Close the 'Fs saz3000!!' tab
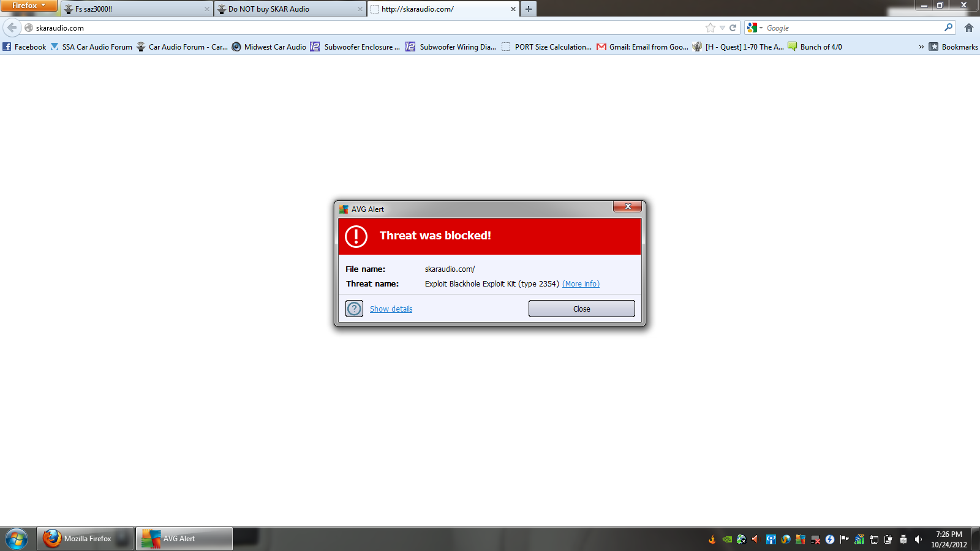This screenshot has width=980, height=551. coord(207,9)
